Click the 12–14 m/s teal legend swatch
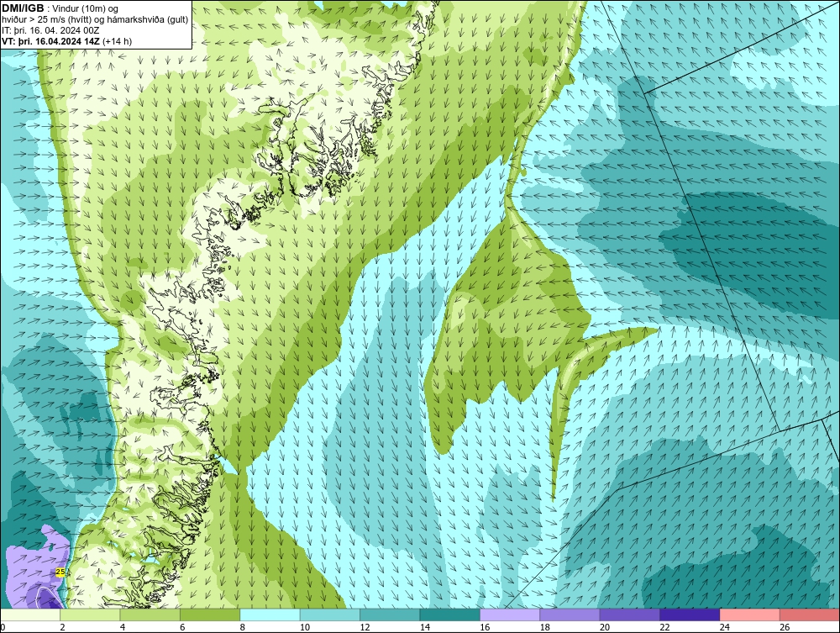This screenshot has width=840, height=633. [390, 615]
